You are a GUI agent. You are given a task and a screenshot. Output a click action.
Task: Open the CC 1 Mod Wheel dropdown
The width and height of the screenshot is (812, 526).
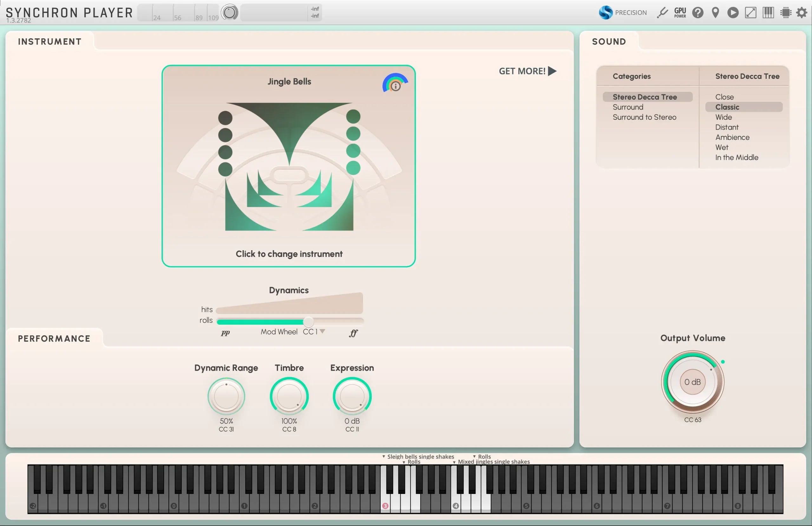pyautogui.click(x=322, y=331)
